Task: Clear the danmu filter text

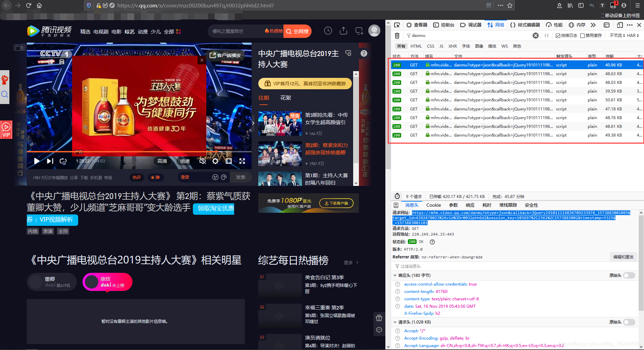Action: [x=536, y=36]
